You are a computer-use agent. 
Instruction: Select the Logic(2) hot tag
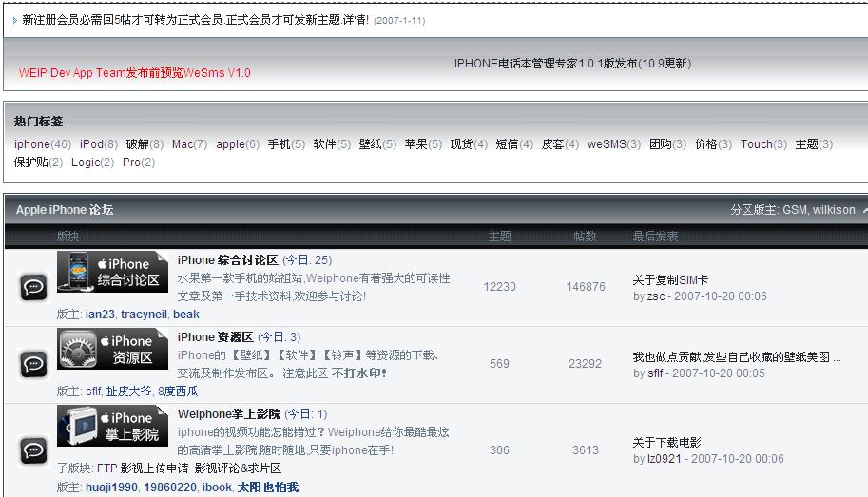(92, 162)
